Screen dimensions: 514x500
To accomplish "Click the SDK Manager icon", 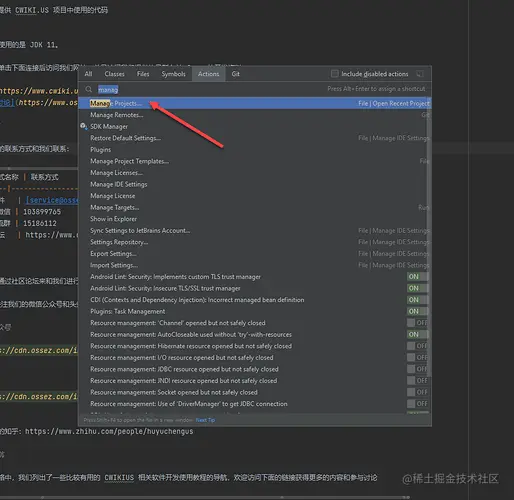I will (84, 126).
